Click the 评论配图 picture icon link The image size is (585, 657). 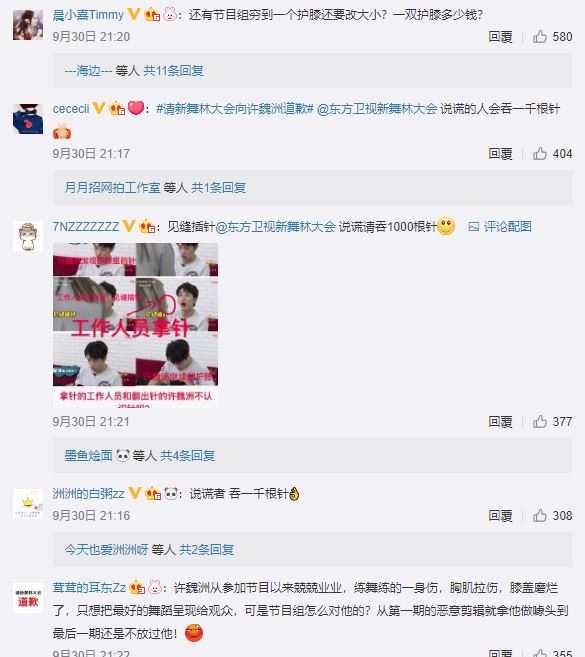coord(500,227)
